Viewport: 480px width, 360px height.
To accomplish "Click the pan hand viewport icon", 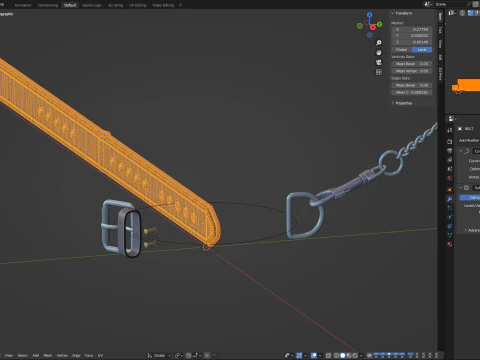I will (379, 52).
